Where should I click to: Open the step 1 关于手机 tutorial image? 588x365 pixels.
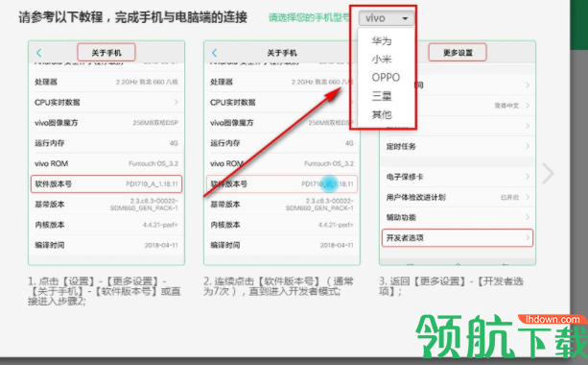point(106,153)
